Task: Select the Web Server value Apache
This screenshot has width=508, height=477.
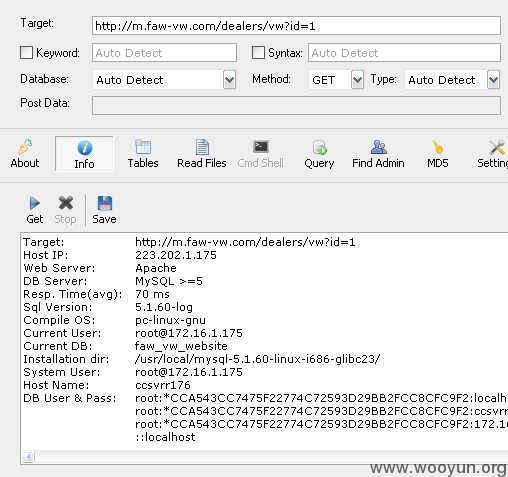Action: pos(156,268)
